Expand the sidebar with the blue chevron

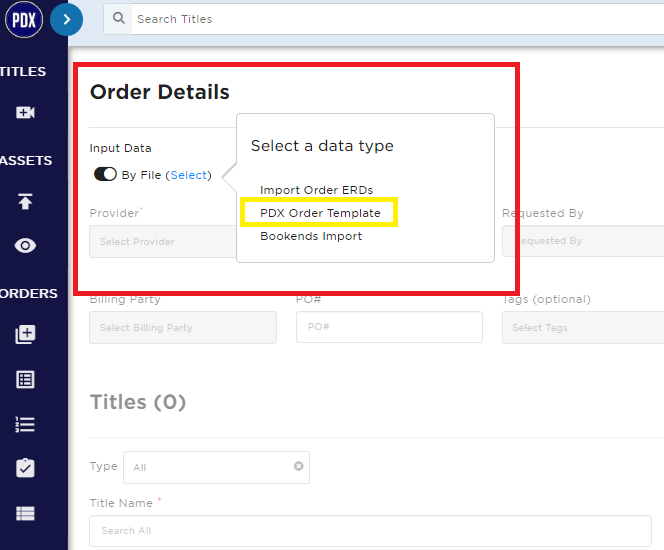point(66,19)
